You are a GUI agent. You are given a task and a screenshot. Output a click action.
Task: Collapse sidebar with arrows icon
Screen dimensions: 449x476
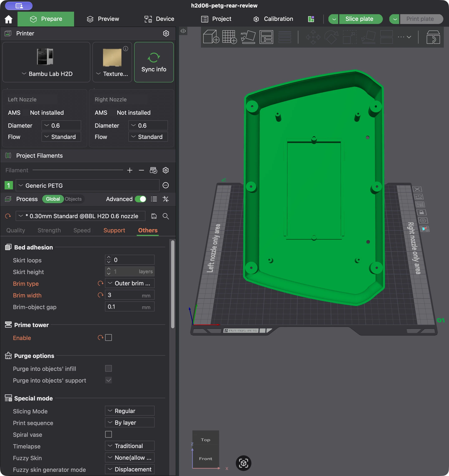(x=183, y=31)
